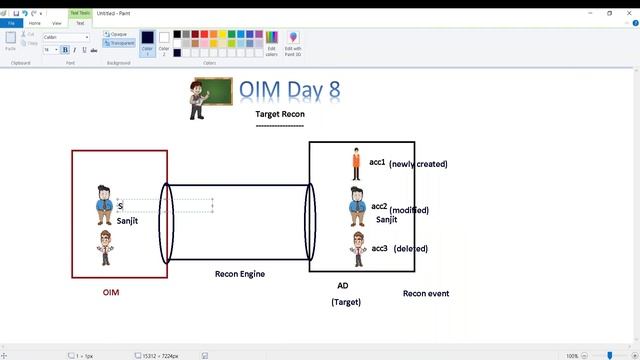Click the orange-vest figure beside acc1
This screenshot has width=640, height=360.
[356, 164]
